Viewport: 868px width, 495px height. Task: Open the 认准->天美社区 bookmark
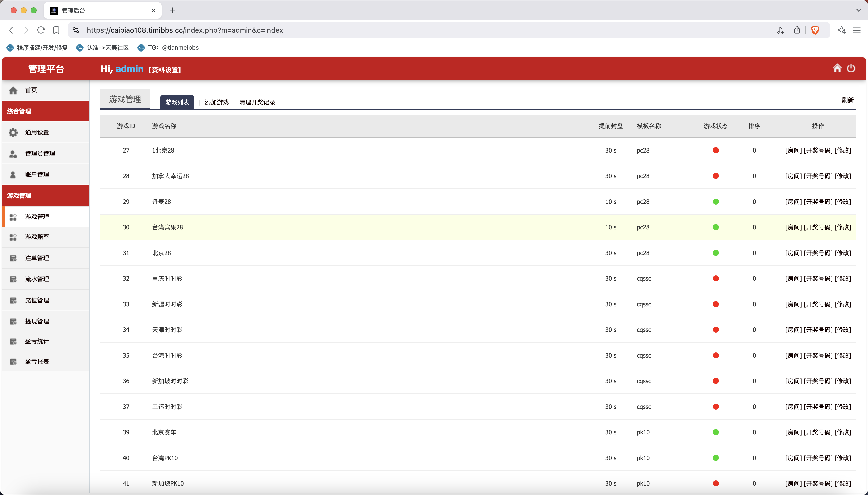click(x=102, y=47)
